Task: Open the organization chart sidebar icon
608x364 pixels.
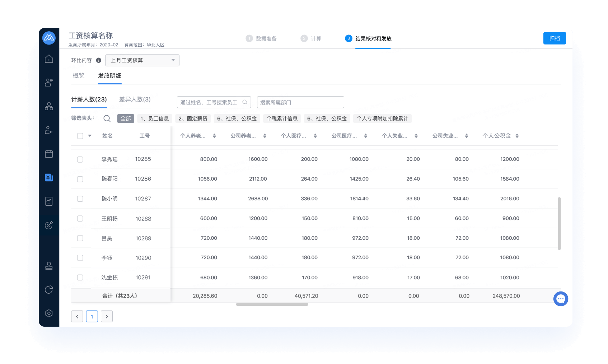Action: 49,106
